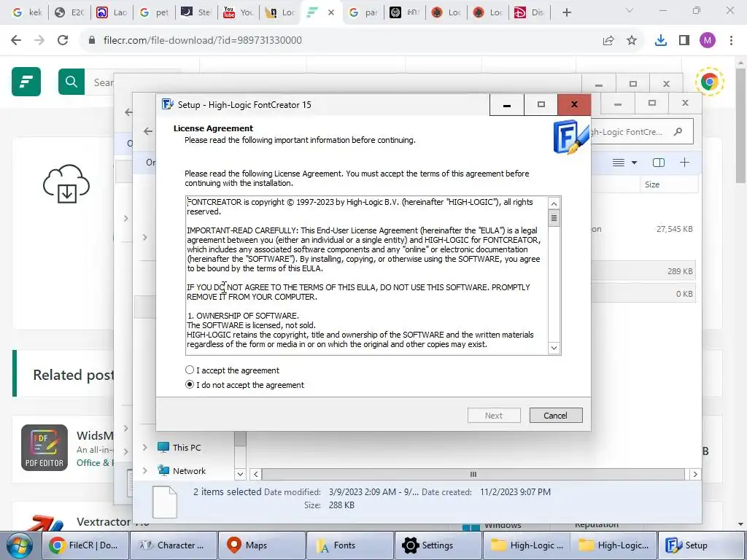747x560 pixels.
Task: Click the FontCreator setup title bar icon
Action: (168, 104)
